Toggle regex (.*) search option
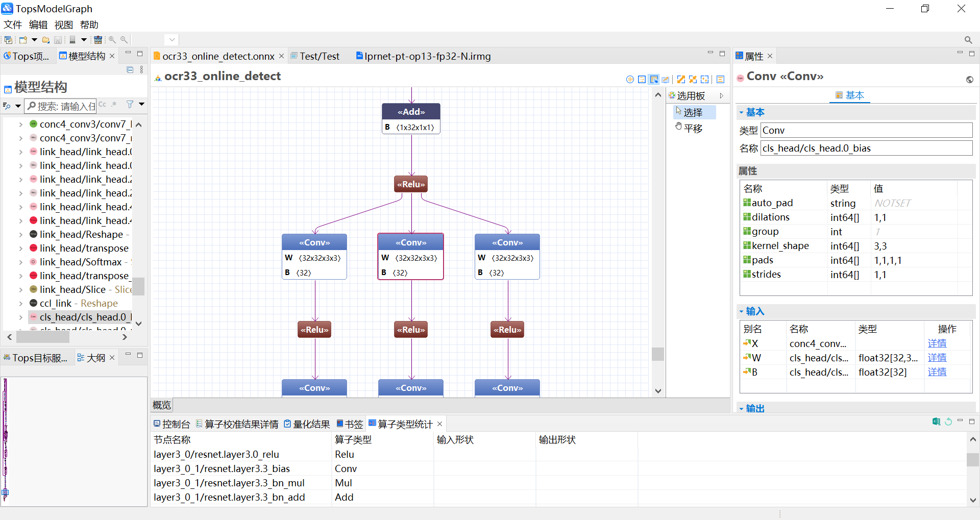 [x=114, y=104]
